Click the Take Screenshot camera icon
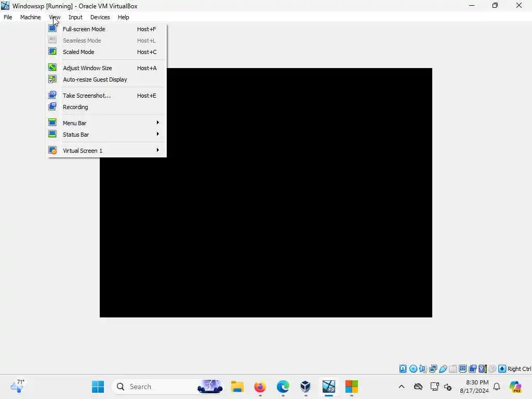This screenshot has width=532, height=399. click(x=52, y=95)
